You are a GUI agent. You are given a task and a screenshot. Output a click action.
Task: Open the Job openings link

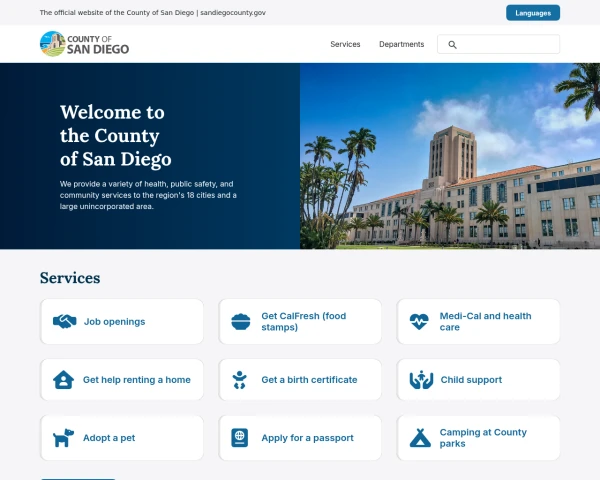(x=114, y=322)
